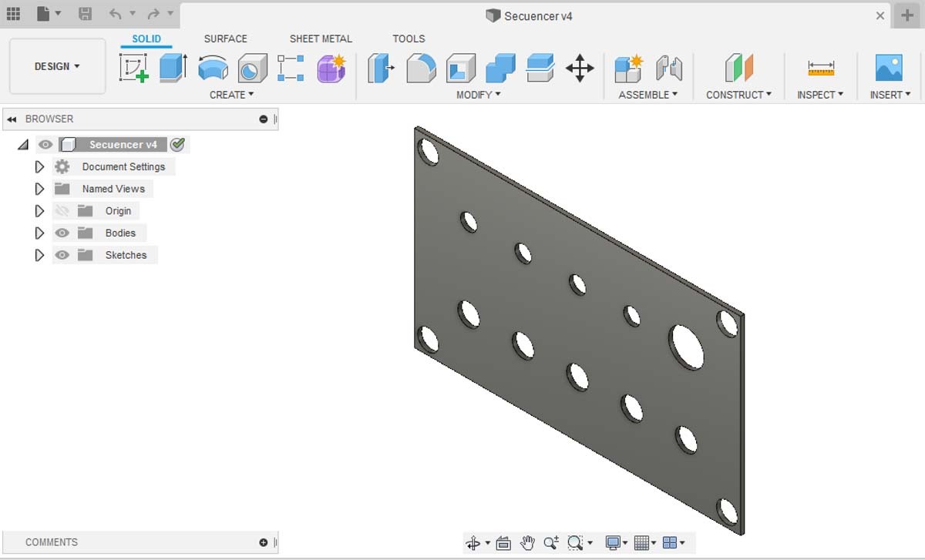Toggle visibility of Secuencer v4 component

point(45,144)
